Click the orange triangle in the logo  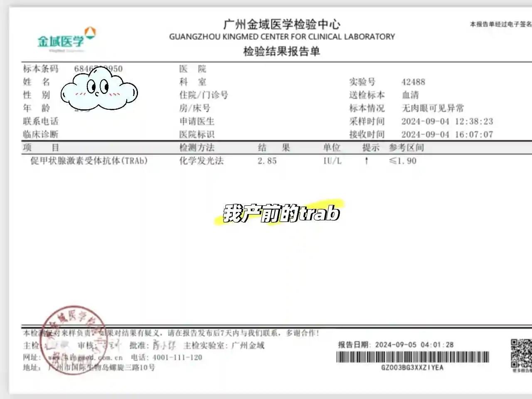pos(90,32)
